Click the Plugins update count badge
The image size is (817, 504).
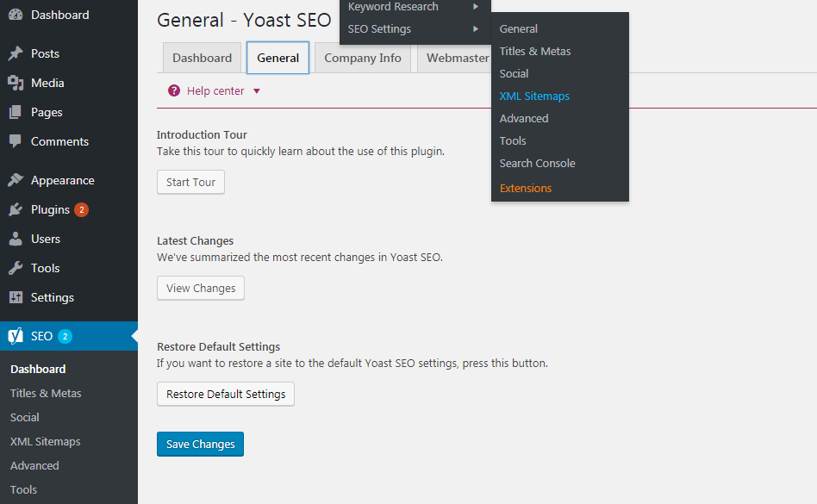[81, 210]
